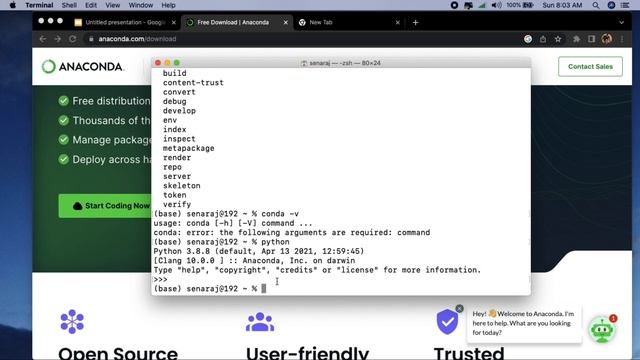Toggle the browser side panel icon
The width and height of the screenshot is (640, 360).
(591, 39)
